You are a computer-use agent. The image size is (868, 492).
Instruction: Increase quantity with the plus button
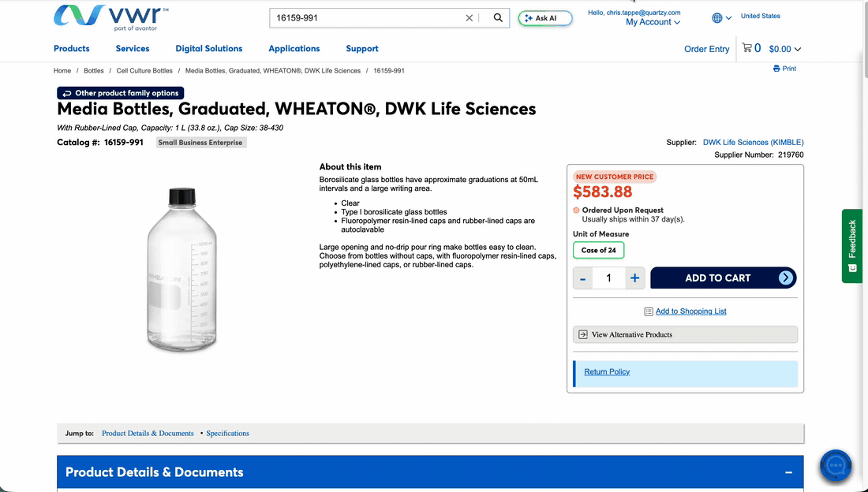coord(635,278)
